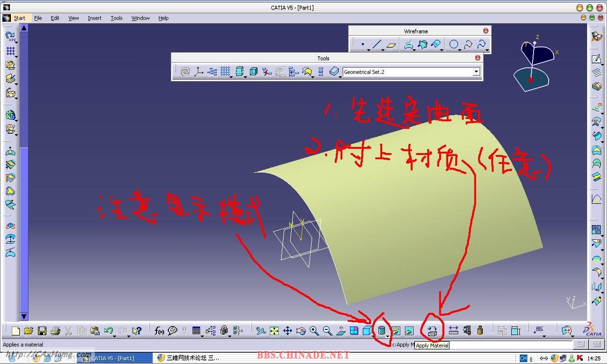
Task: Toggle the Hide/Show icon in bottom toolbar
Action: tap(395, 331)
